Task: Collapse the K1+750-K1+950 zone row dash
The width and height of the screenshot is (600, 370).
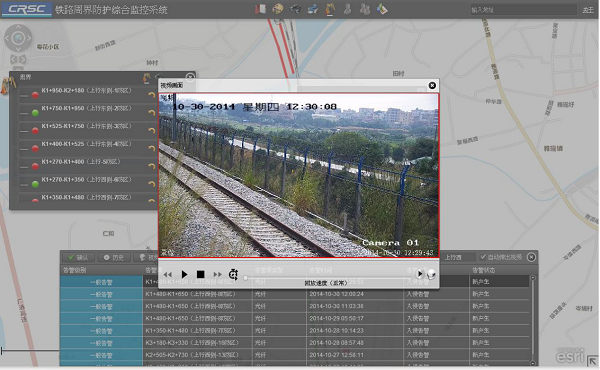Action: coord(24,114)
